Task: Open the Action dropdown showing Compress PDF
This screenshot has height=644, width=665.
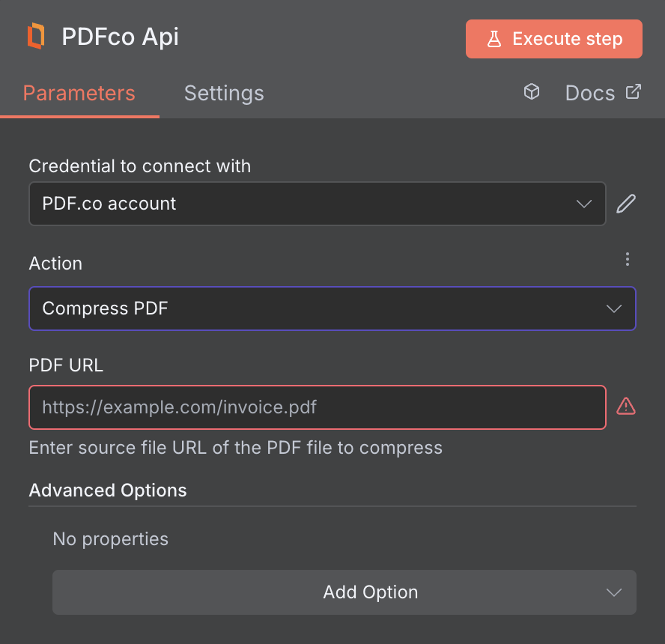Action: click(332, 308)
